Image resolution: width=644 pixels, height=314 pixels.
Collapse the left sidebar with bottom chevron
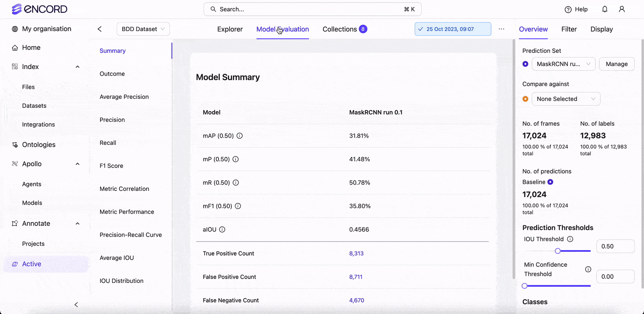click(x=76, y=305)
